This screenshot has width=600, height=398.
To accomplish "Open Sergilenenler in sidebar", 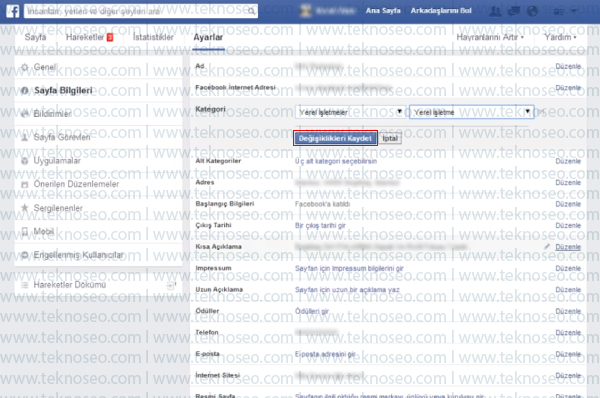I will pos(98,208).
